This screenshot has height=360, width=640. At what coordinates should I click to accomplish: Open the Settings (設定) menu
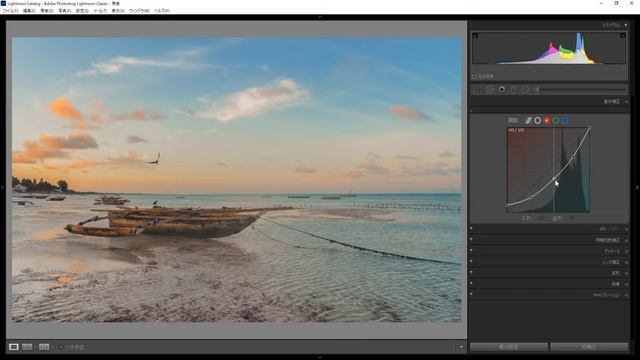82,11
